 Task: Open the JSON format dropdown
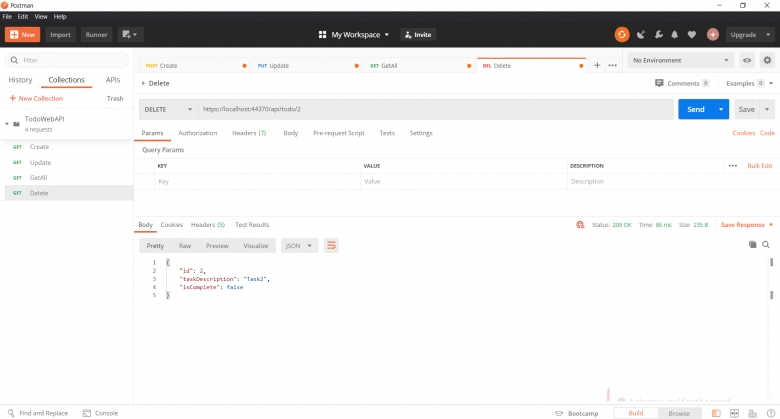(x=299, y=245)
